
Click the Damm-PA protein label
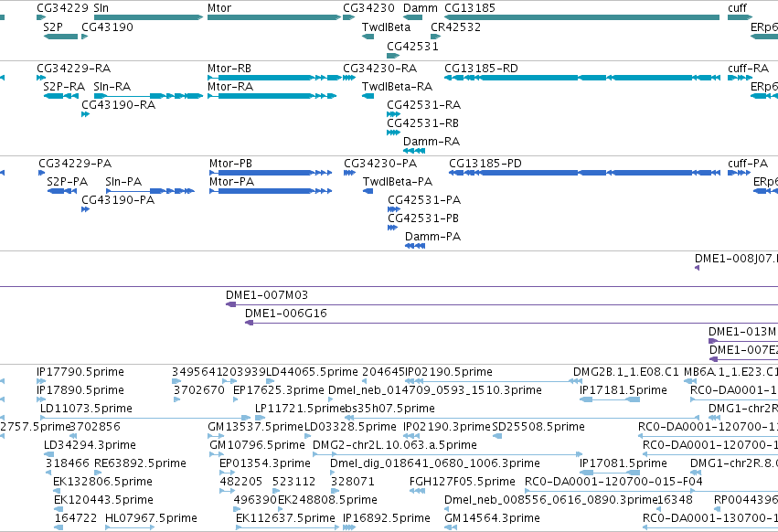click(432, 238)
